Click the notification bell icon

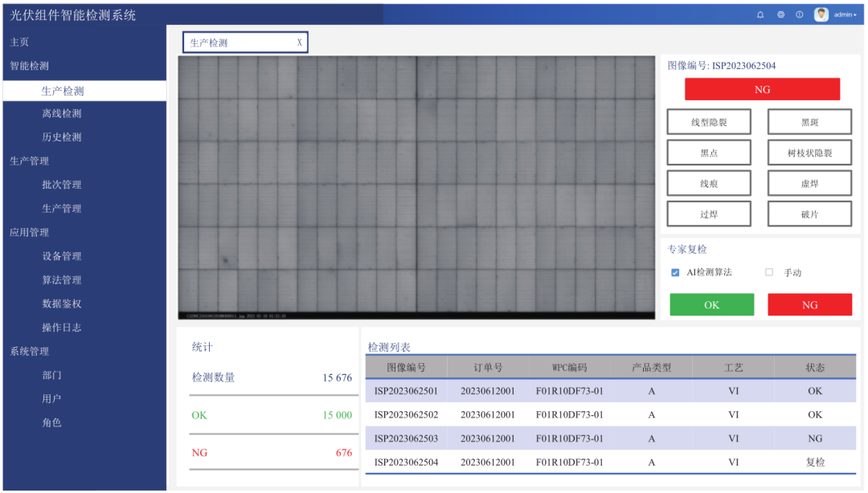tap(760, 14)
